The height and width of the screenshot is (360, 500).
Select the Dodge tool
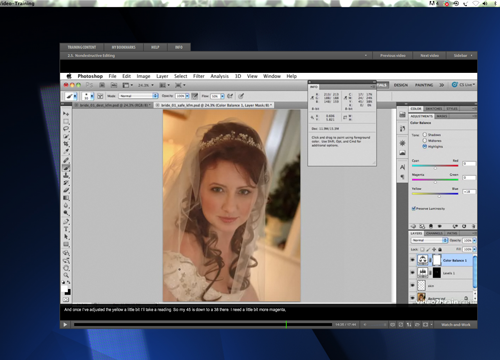point(66,213)
